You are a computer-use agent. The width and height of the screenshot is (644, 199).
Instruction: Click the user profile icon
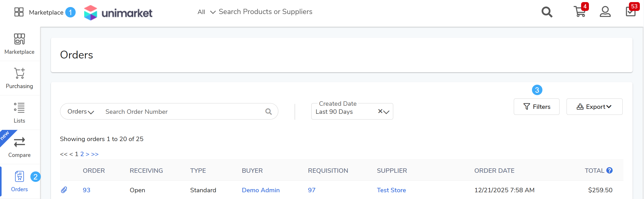click(x=605, y=12)
